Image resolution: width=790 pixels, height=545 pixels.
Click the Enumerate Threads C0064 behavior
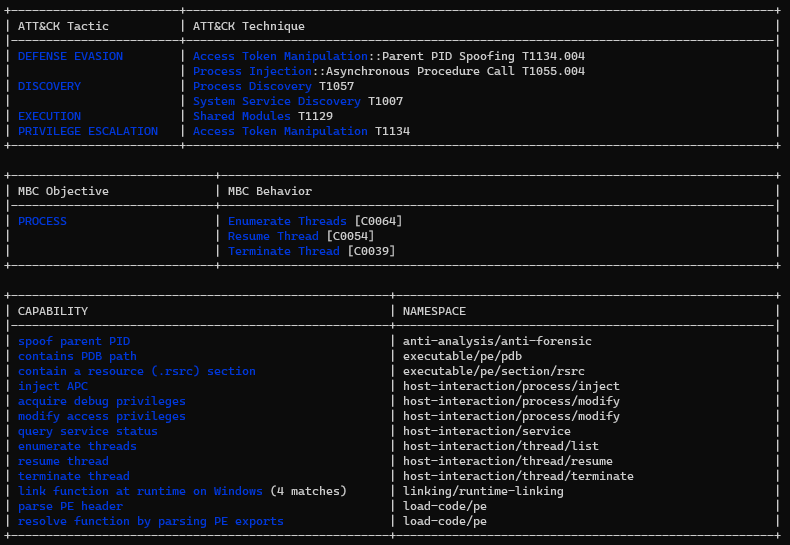287,221
